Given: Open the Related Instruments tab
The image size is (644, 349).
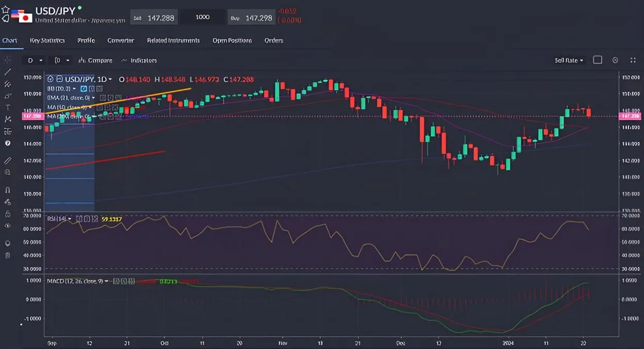Looking at the screenshot, I should [174, 40].
